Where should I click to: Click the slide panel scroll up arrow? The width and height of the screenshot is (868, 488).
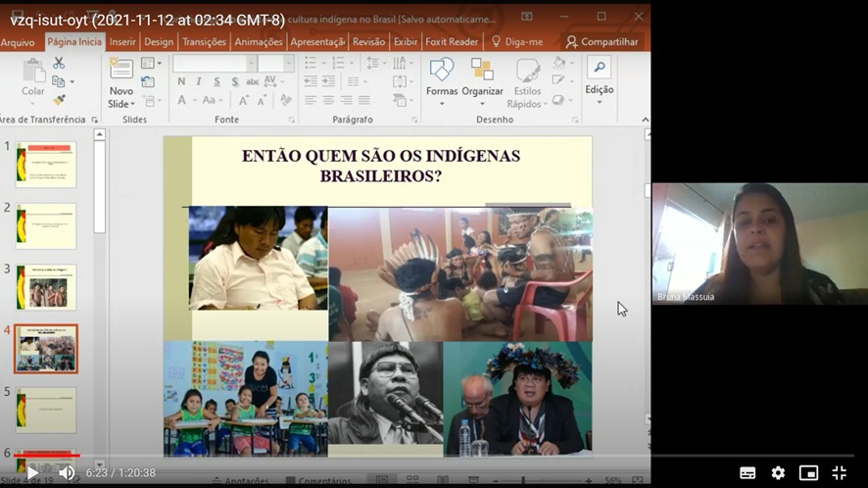[x=100, y=134]
